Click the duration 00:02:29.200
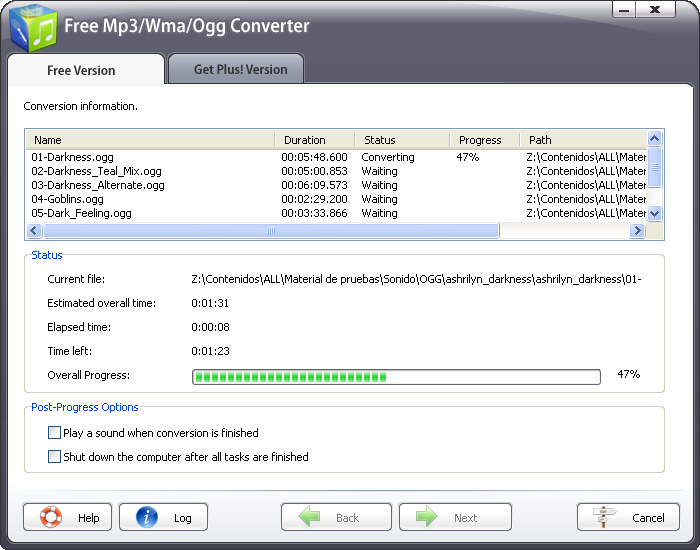The width and height of the screenshot is (700, 550). point(314,199)
